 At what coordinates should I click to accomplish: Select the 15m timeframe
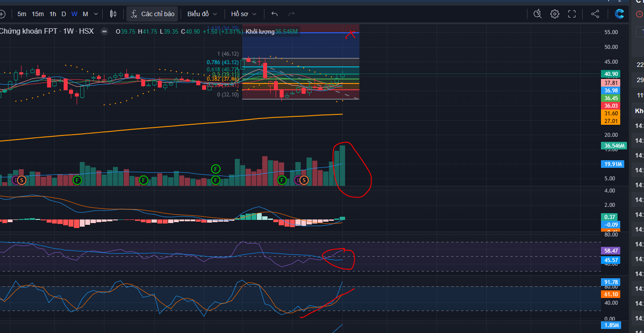38,14
